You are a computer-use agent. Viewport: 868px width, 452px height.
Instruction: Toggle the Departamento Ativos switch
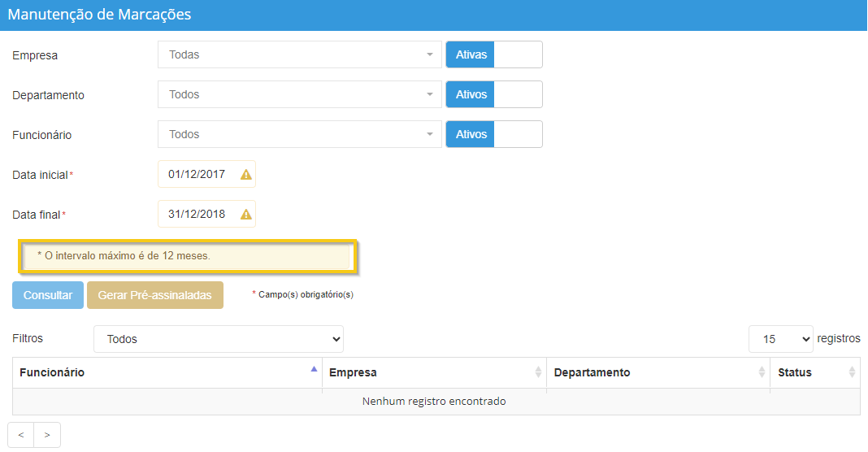493,94
